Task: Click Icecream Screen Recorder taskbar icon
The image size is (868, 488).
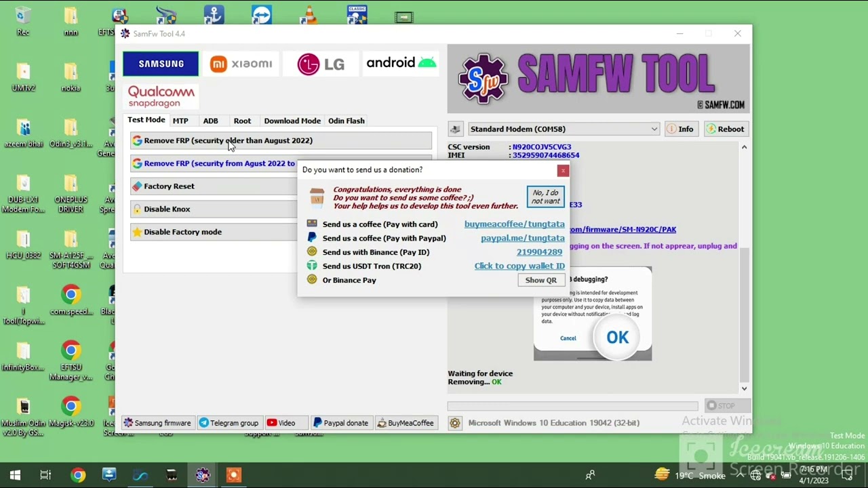Action: click(233, 475)
